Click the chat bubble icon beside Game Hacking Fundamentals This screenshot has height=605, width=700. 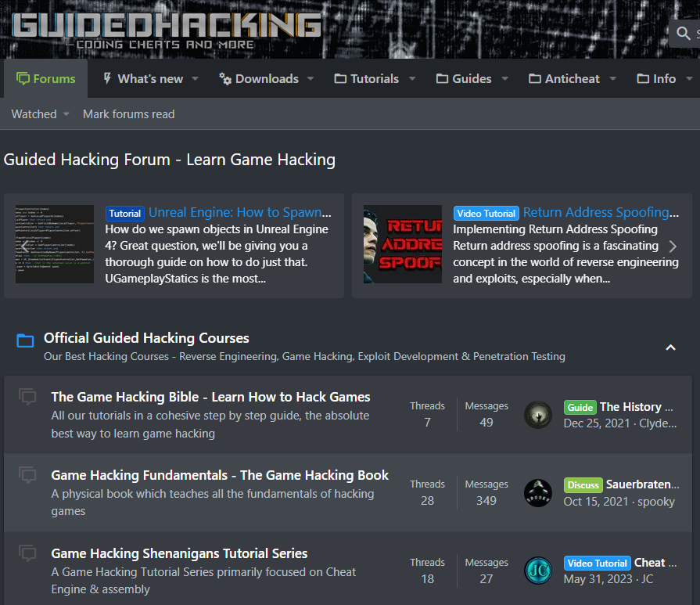pos(27,474)
